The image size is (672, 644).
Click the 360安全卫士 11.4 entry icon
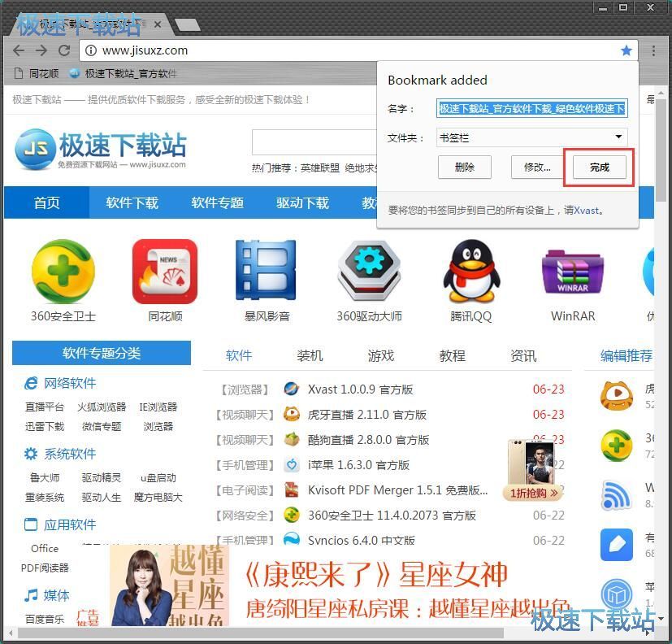292,515
